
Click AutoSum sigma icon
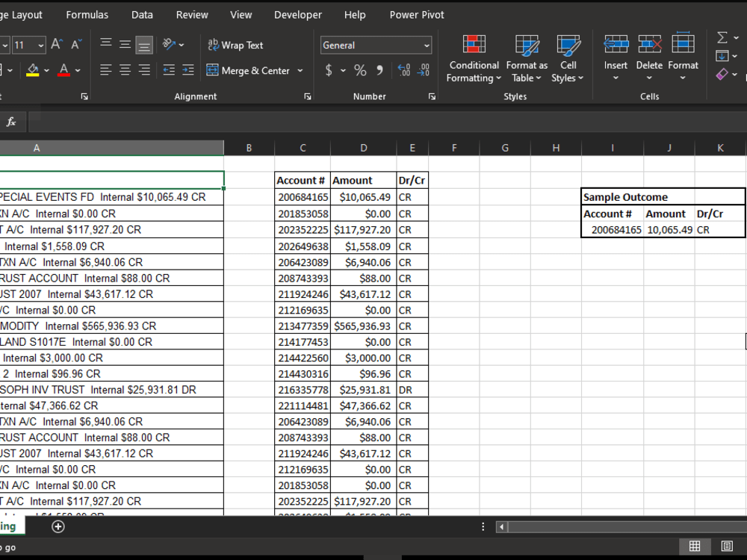[x=722, y=37]
